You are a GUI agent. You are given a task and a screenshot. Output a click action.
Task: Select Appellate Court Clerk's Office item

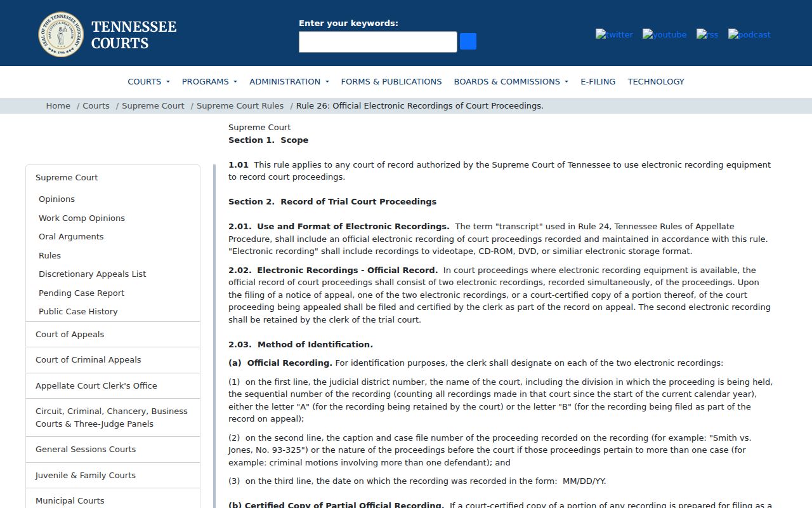point(113,385)
